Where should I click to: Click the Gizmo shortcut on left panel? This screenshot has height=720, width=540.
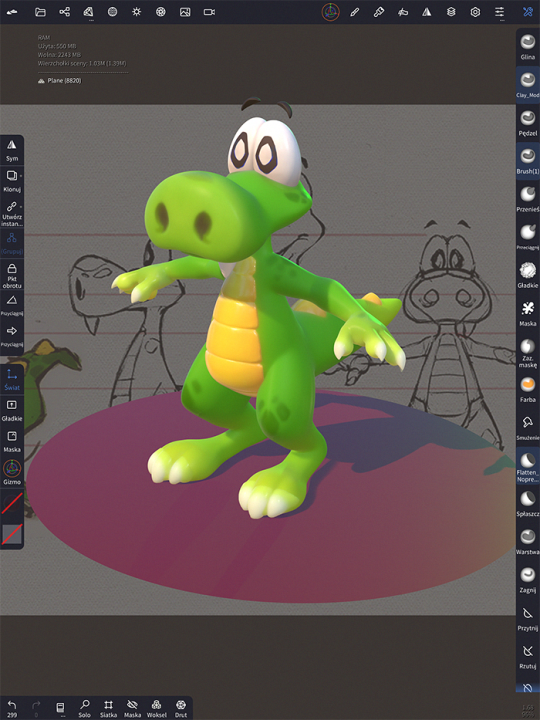[x=12, y=472]
